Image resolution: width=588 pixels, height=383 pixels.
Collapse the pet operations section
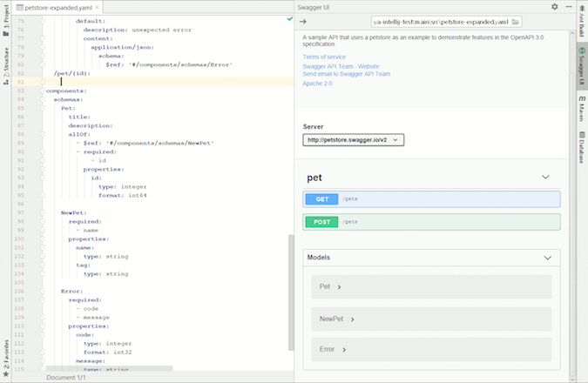point(545,177)
